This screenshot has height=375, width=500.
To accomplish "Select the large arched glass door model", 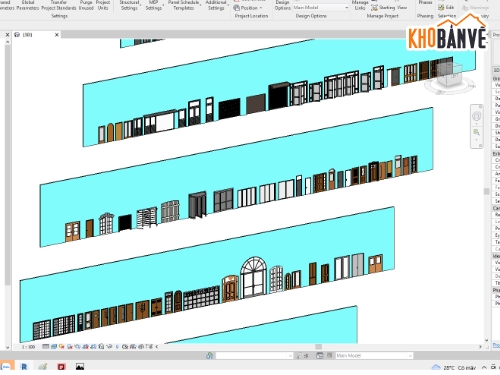I will click(254, 277).
